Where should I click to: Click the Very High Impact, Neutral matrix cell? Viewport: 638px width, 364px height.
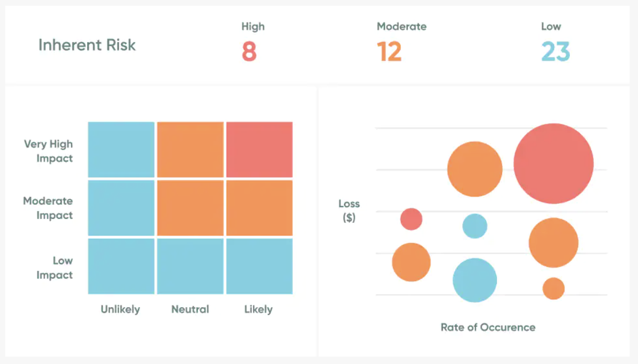[x=190, y=149]
